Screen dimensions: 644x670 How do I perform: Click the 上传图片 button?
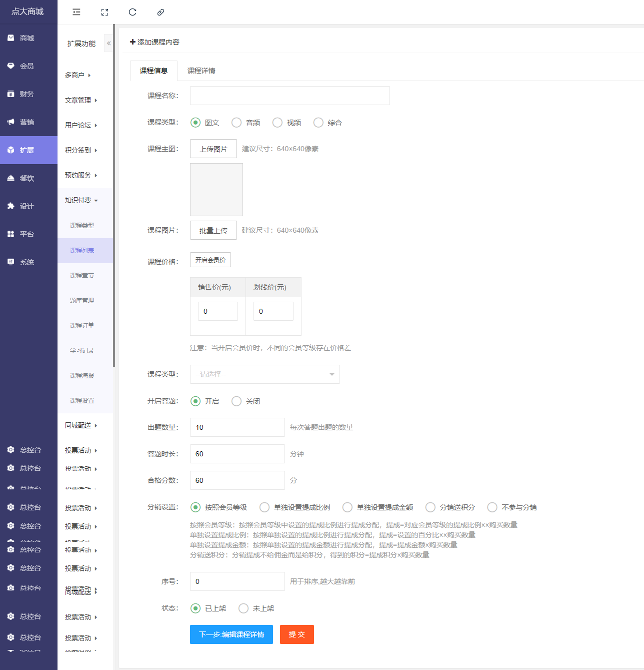pyautogui.click(x=213, y=149)
